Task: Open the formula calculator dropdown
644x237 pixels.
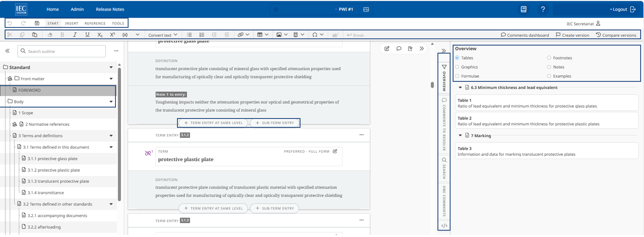Action: (299, 35)
